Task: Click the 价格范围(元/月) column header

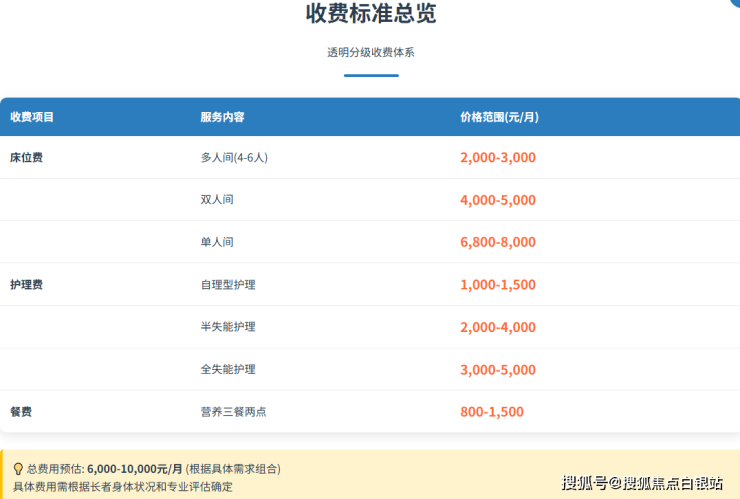Action: [499, 117]
